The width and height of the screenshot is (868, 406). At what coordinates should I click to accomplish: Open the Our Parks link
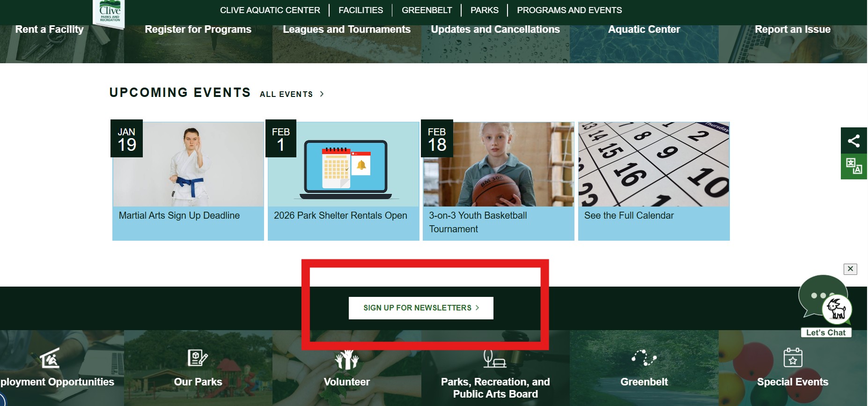[x=198, y=382]
